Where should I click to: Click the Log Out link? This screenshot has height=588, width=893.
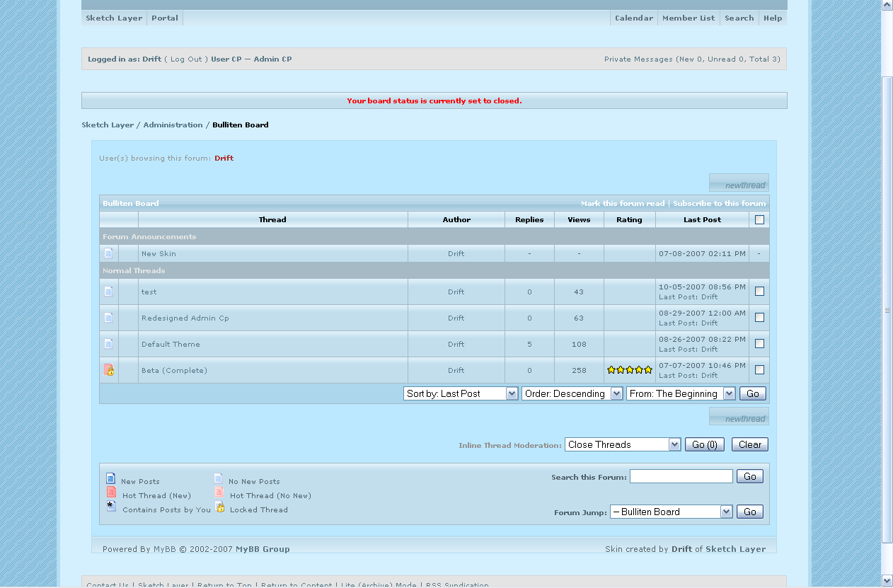(186, 59)
